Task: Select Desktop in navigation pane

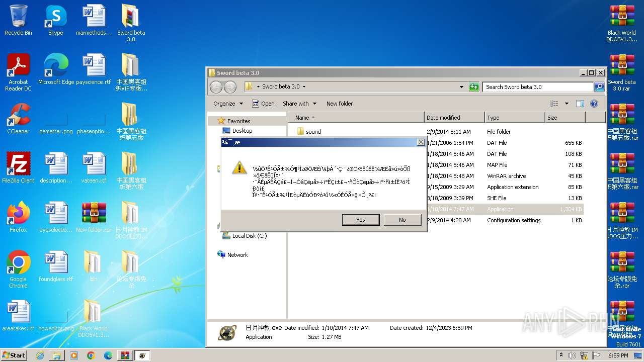Action: (237, 131)
